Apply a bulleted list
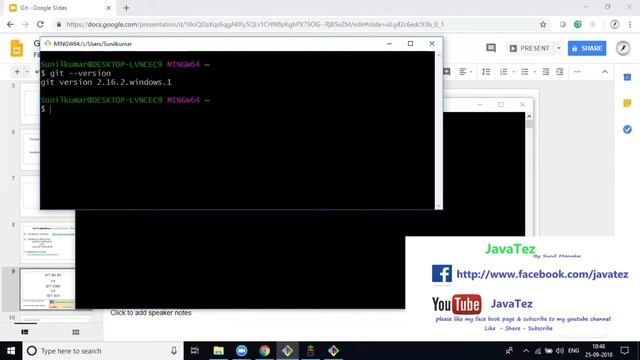The image size is (640, 360). click(525, 72)
